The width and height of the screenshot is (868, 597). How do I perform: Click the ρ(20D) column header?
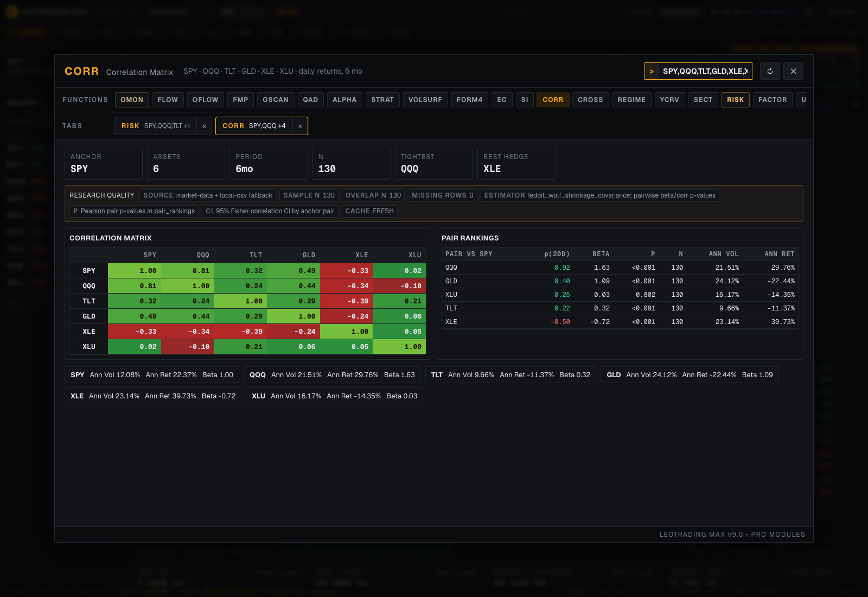click(x=557, y=254)
